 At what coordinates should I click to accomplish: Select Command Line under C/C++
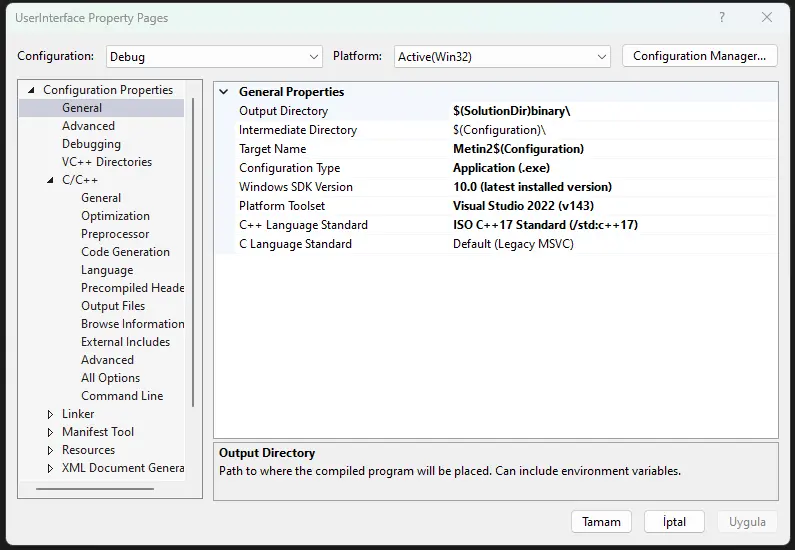pos(121,396)
